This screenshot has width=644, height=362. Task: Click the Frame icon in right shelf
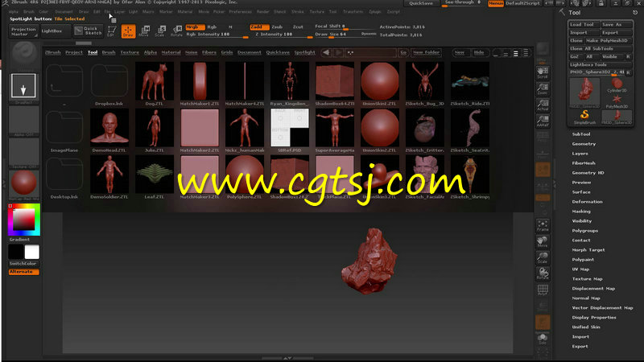pyautogui.click(x=543, y=225)
